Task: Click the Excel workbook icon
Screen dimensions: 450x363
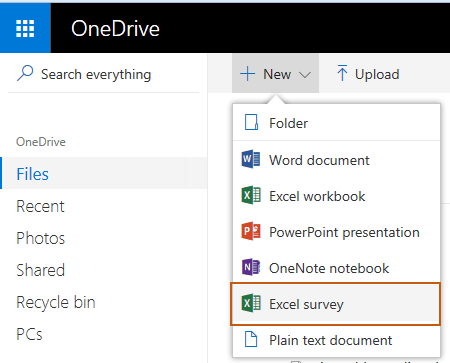Action: click(251, 195)
